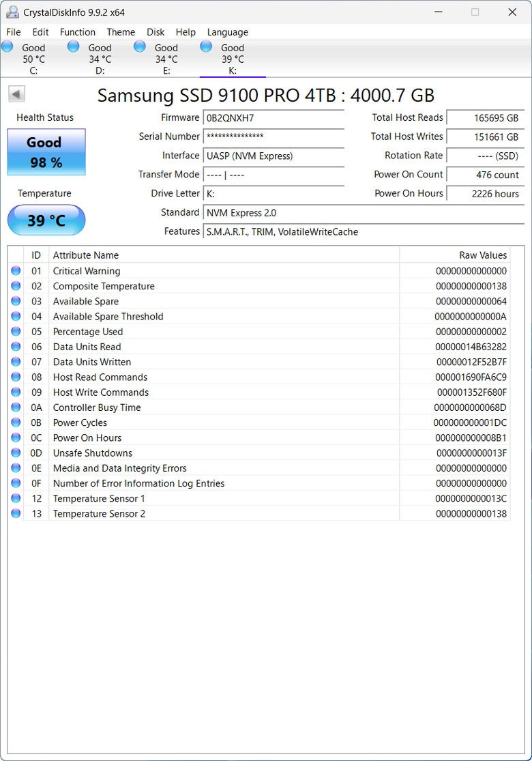Screen dimensions: 532x761
Task: Select drive C: Good 50 °C tab
Action: tap(33, 59)
